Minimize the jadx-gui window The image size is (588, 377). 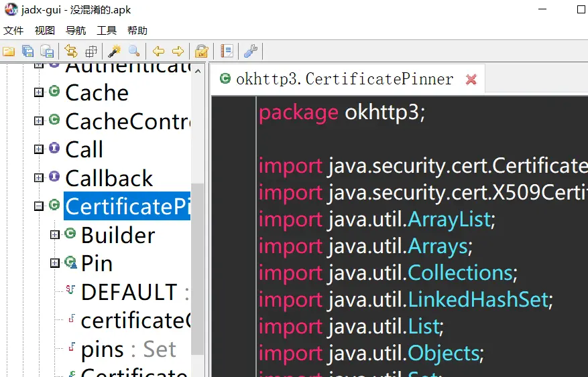pos(542,9)
